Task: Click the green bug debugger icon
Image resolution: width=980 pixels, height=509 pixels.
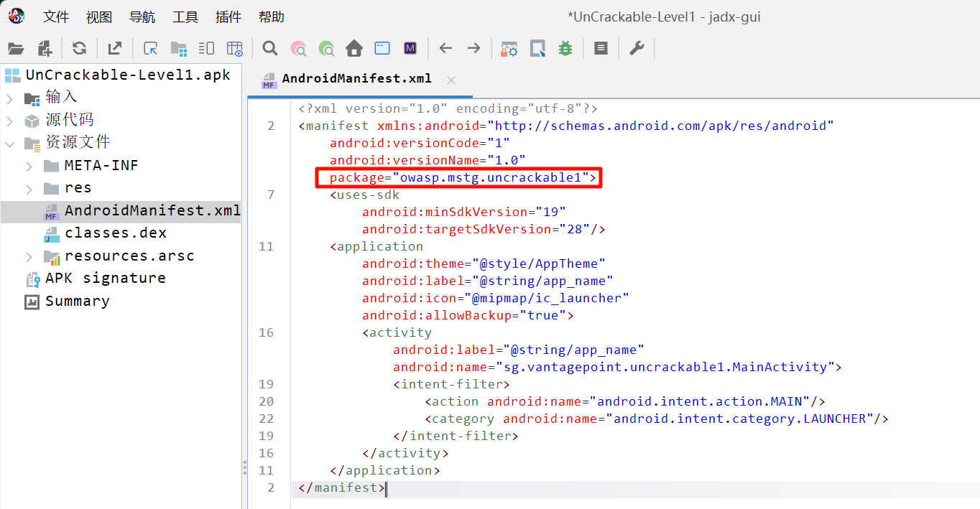Action: coord(565,49)
